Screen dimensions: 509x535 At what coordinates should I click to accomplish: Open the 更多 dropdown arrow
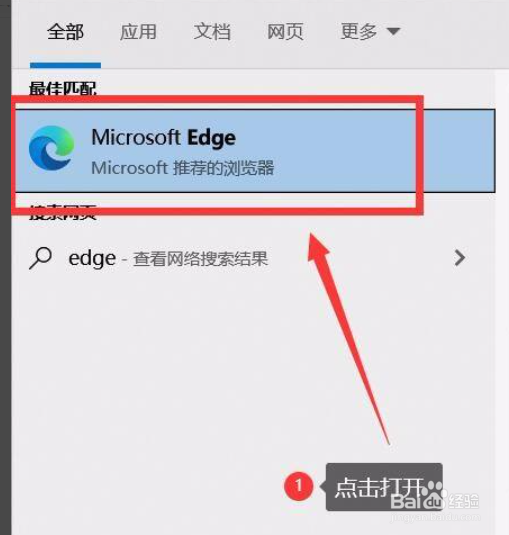393,31
